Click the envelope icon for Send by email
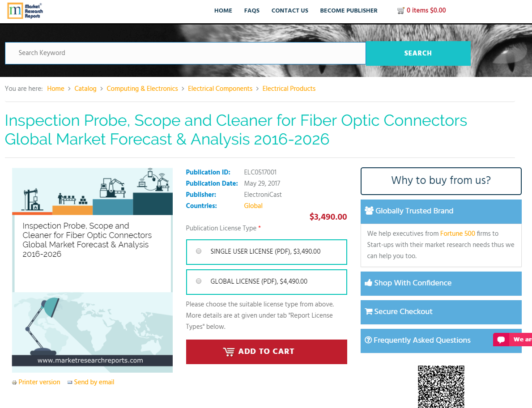The width and height of the screenshot is (532, 408). click(x=70, y=382)
